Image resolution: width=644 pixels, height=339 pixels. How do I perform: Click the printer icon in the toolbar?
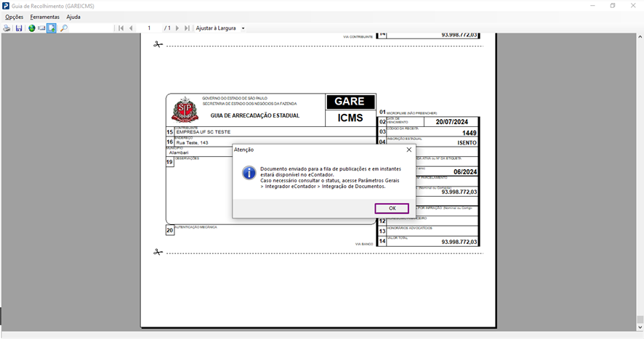click(7, 28)
